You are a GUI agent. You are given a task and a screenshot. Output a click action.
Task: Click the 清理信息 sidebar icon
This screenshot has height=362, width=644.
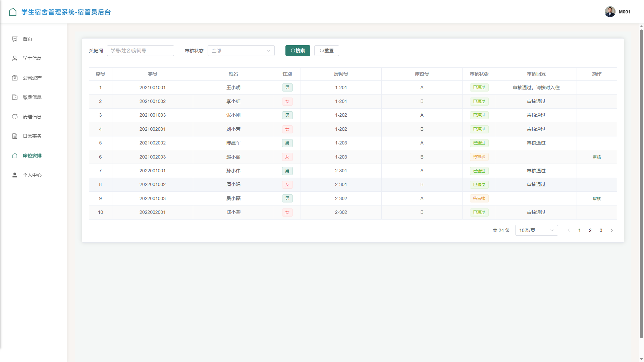[x=15, y=117]
